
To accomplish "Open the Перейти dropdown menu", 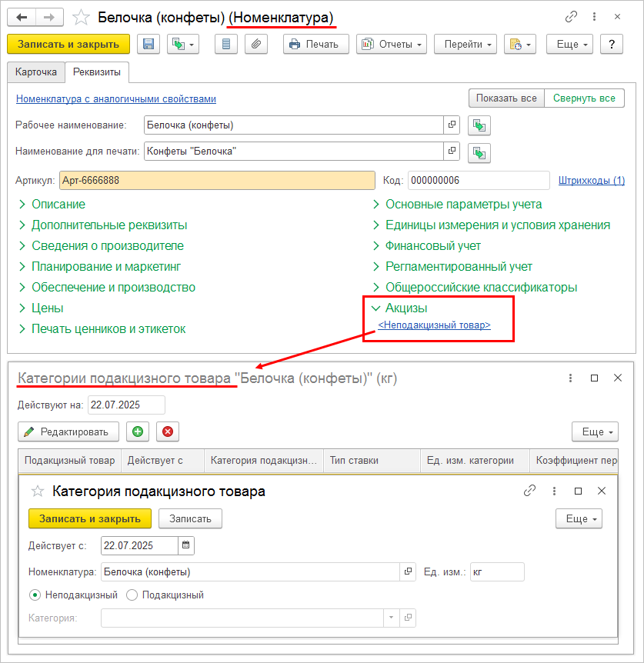I will (465, 44).
